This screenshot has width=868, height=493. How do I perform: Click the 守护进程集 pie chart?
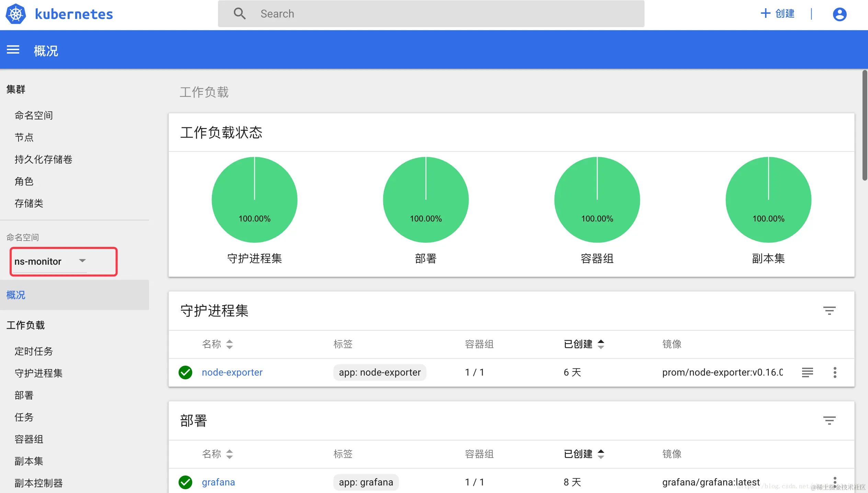(255, 200)
